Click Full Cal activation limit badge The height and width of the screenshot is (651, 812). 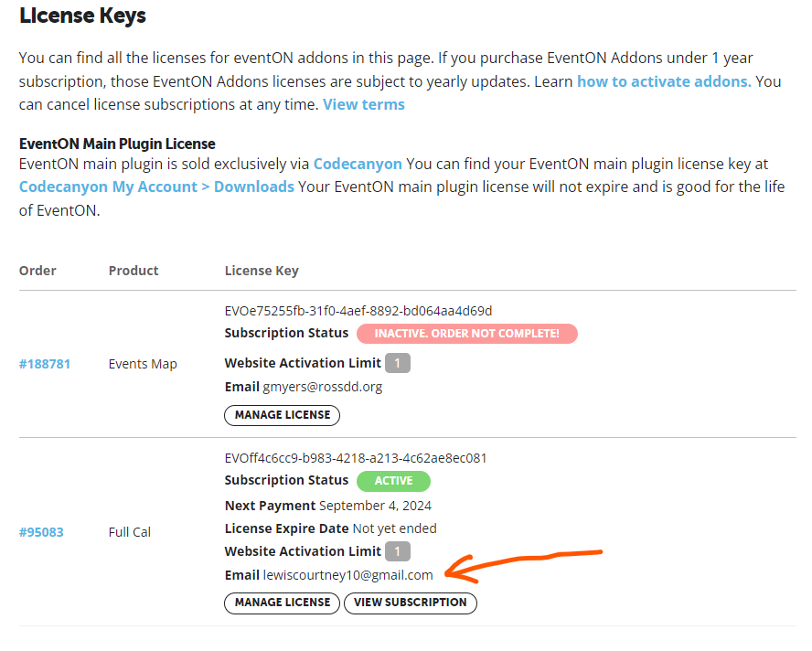(398, 551)
